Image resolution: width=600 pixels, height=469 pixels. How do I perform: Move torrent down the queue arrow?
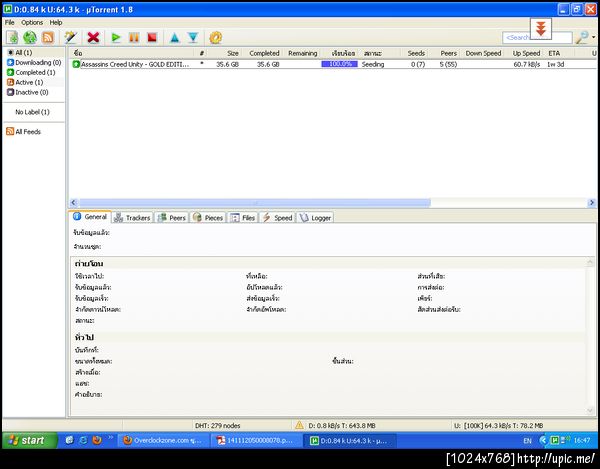click(x=193, y=37)
